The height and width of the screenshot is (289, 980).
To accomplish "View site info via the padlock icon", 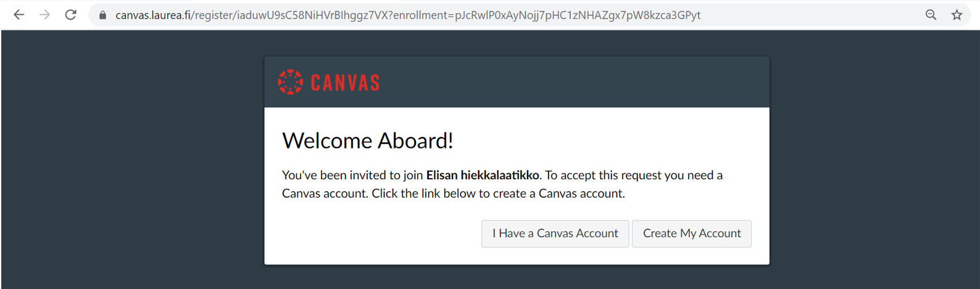I will 102,15.
